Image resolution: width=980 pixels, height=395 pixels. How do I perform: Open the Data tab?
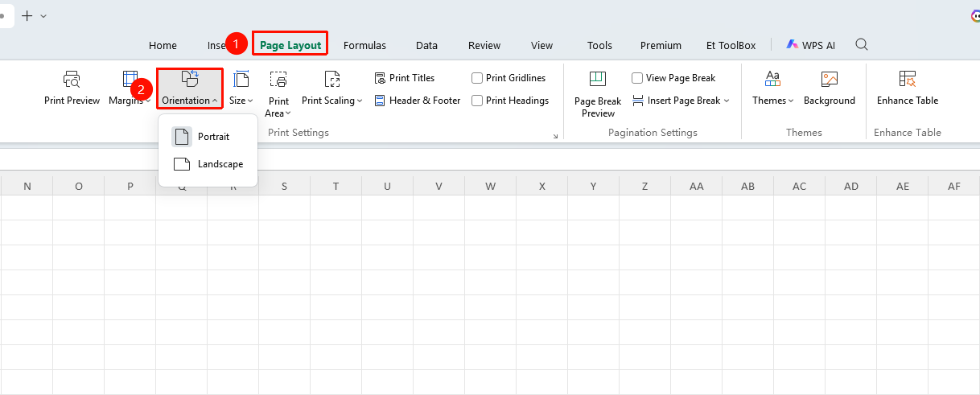click(x=426, y=45)
